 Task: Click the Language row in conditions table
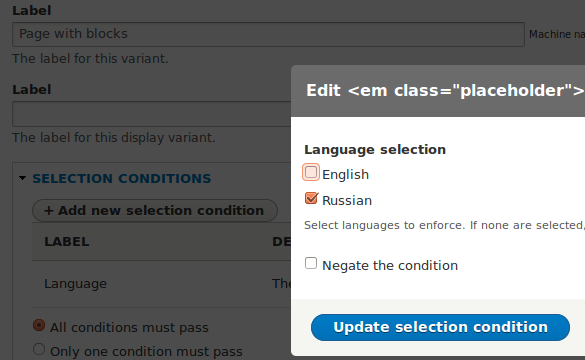(x=162, y=284)
